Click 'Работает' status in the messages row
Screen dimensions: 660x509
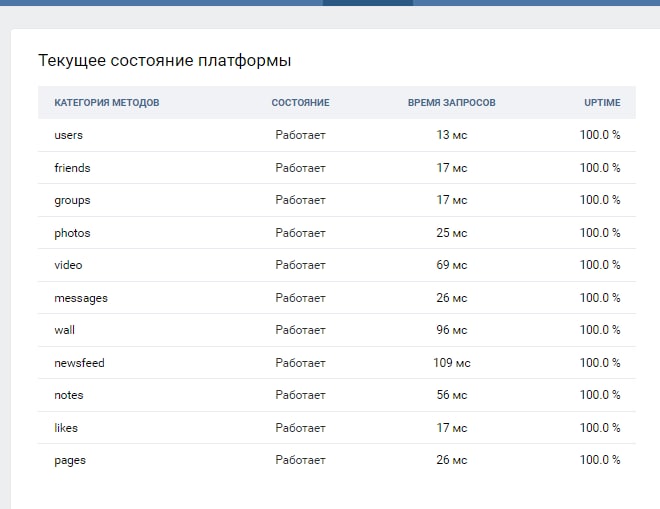[x=301, y=298]
